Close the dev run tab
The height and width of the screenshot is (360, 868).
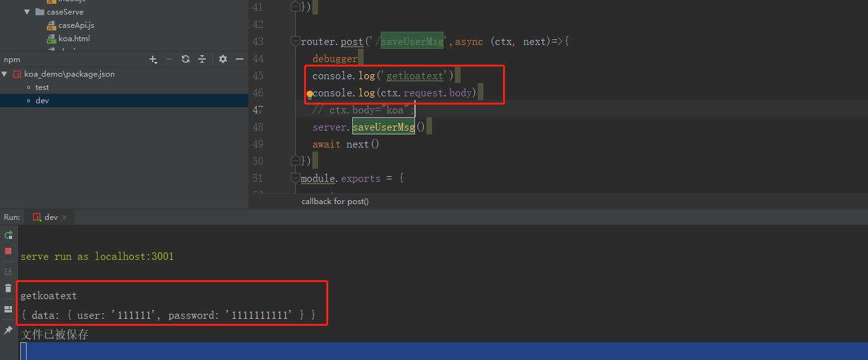(x=65, y=217)
